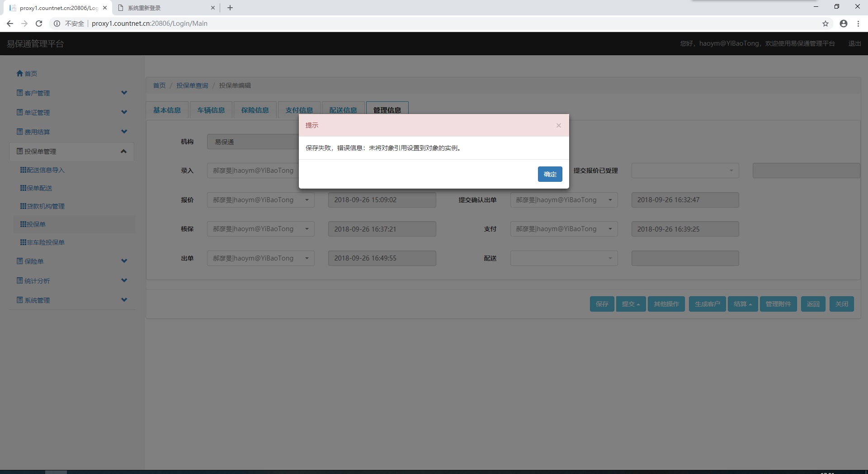Open the 报价 user dropdown

click(261, 200)
